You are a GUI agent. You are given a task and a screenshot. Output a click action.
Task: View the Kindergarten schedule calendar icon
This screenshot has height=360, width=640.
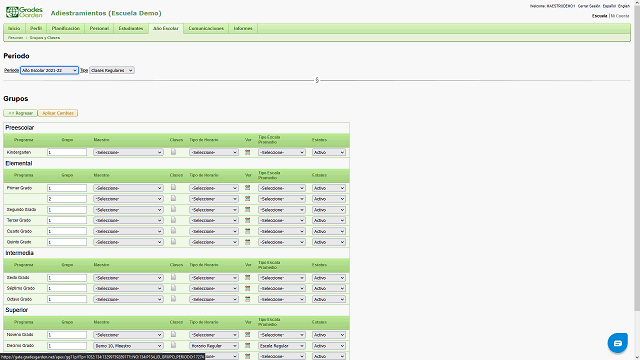pyautogui.click(x=247, y=152)
